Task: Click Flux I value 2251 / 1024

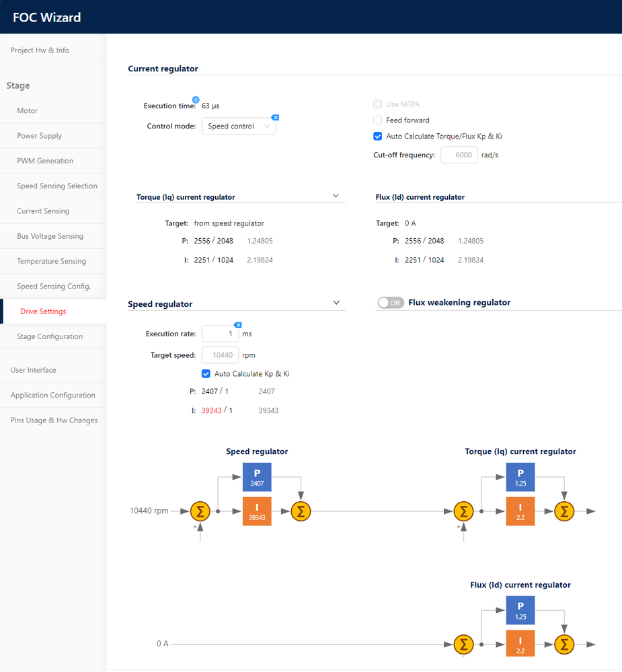Action: (424, 260)
